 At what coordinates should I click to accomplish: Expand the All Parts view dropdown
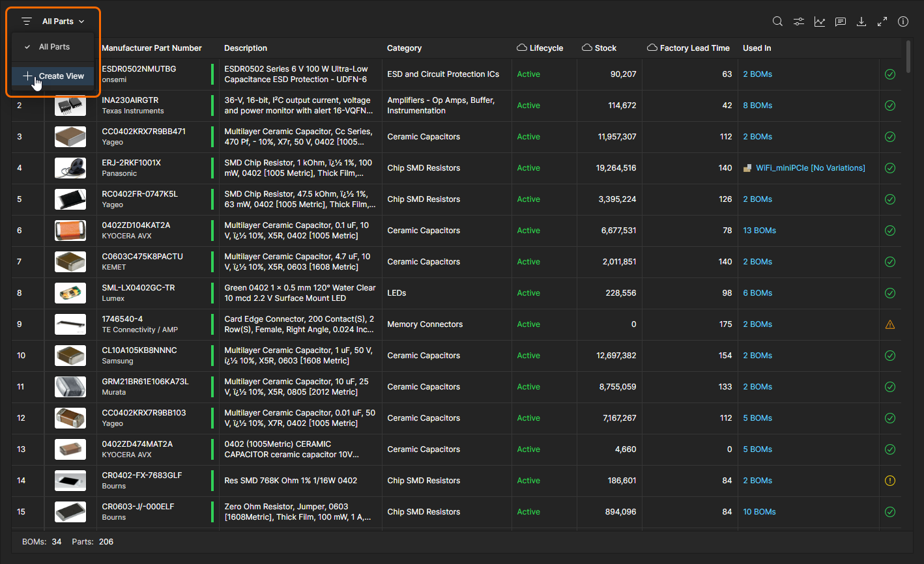coord(63,21)
